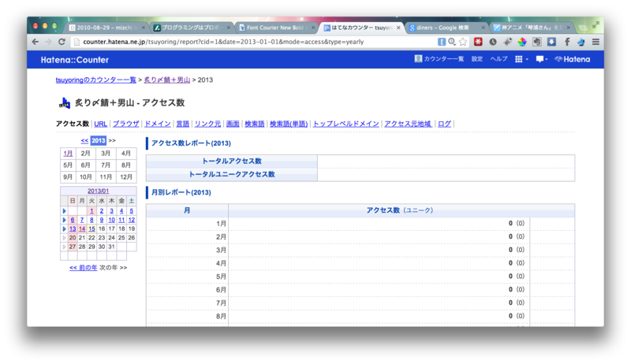The width and height of the screenshot is (631, 364).
Task: Bookmark this page with the star icon
Action: pos(463,42)
